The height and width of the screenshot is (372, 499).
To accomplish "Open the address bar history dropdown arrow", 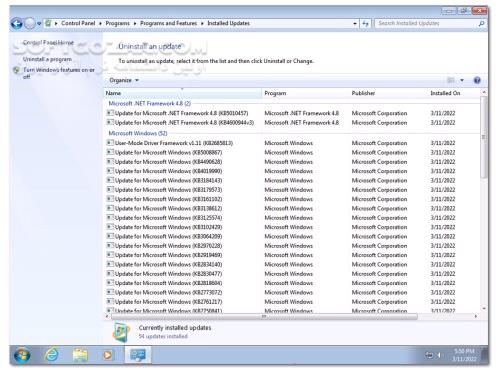I will [x=355, y=24].
